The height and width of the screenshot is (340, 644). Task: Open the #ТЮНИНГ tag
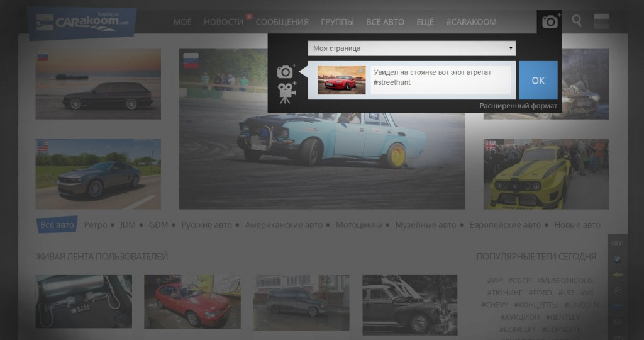tap(504, 293)
